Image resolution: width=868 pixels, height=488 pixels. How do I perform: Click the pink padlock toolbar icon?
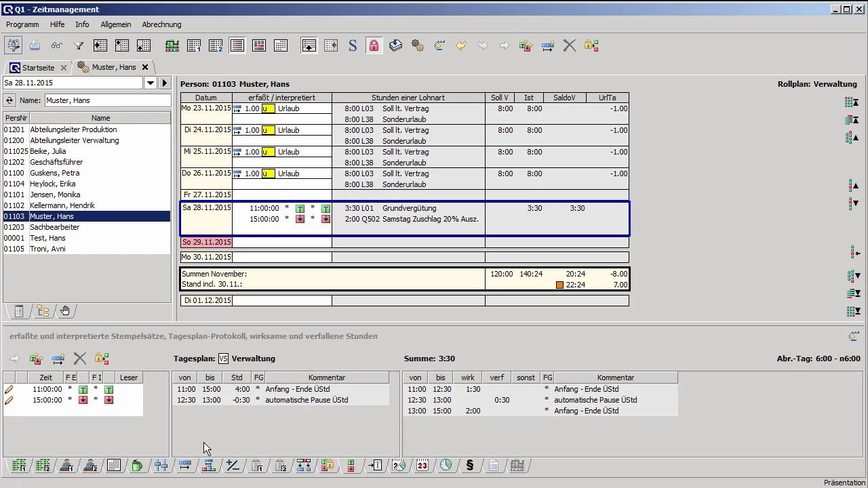[374, 45]
